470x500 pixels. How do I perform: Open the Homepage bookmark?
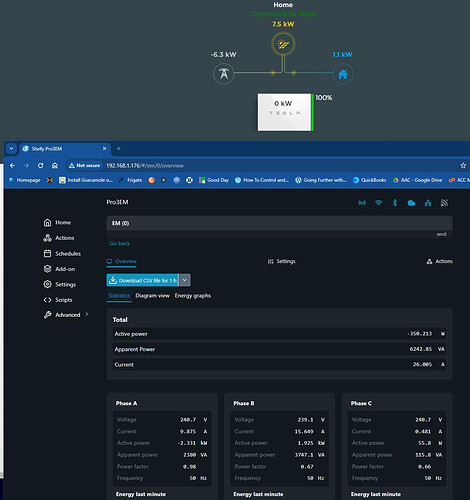coord(24,180)
